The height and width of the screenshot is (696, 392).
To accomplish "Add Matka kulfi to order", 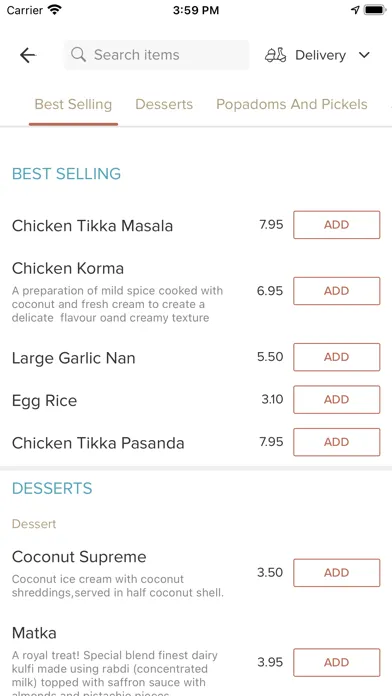I will [x=337, y=662].
